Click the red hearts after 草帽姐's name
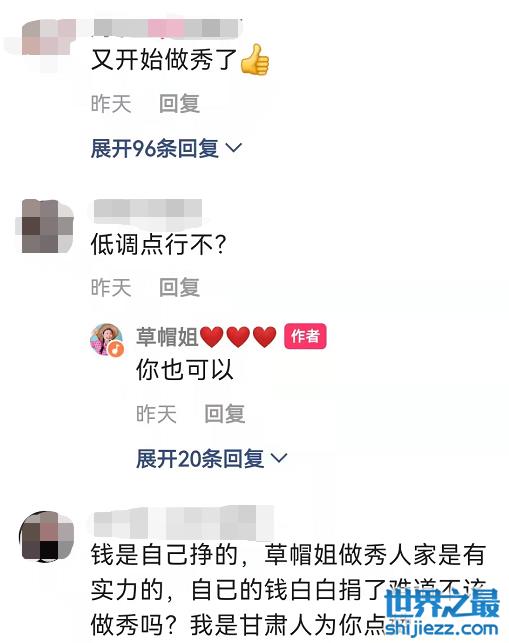Image resolution: width=509 pixels, height=643 pixels. [x=238, y=337]
